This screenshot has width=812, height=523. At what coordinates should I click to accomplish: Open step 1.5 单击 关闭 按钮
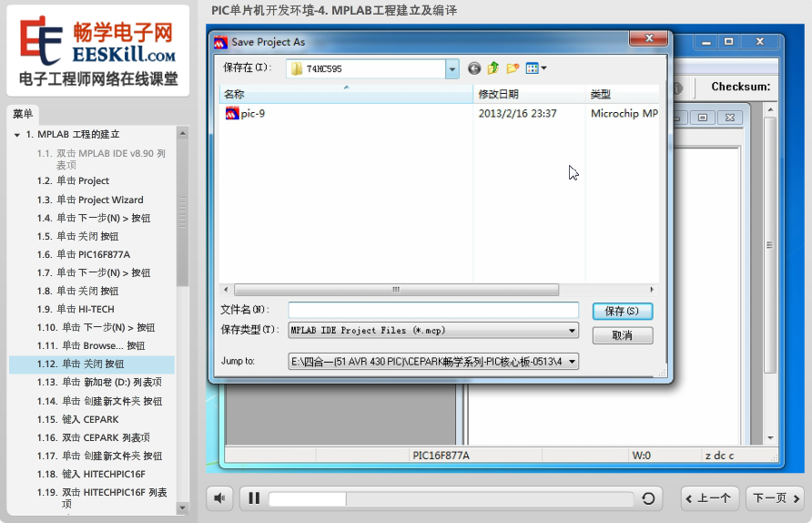(x=77, y=236)
